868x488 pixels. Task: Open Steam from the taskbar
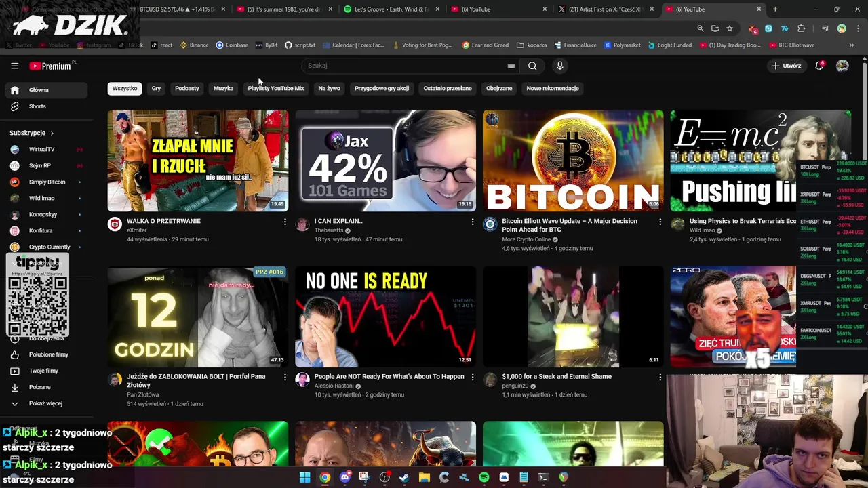[404, 477]
